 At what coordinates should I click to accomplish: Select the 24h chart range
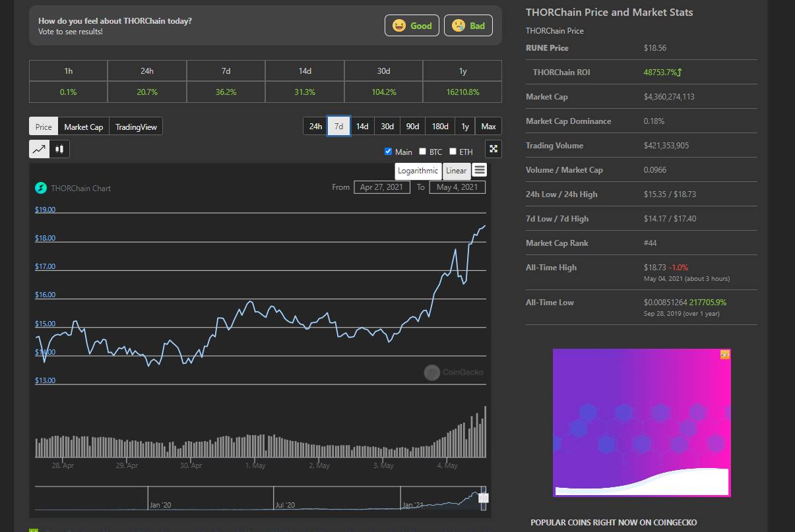[315, 126]
